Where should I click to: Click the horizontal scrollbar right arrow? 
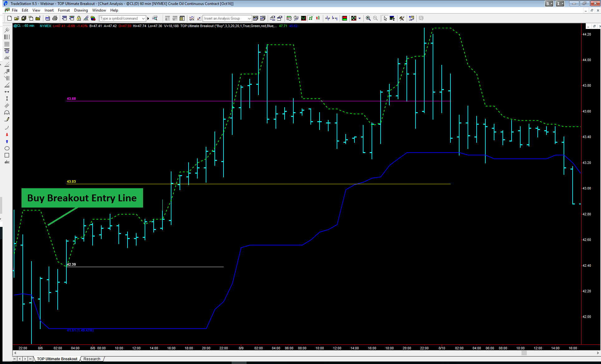(x=598, y=353)
